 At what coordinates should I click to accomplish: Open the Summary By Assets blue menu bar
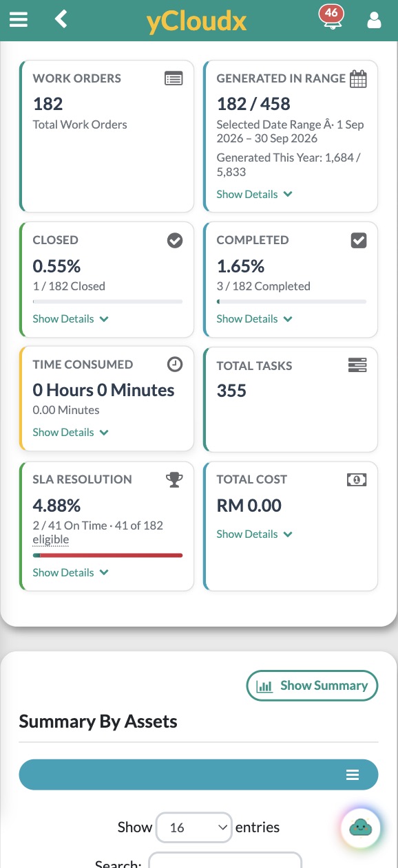point(198,774)
